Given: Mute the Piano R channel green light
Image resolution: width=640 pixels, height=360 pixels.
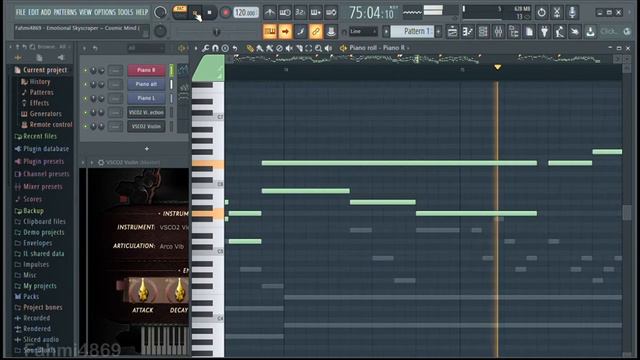Looking at the screenshot, I should [x=85, y=71].
